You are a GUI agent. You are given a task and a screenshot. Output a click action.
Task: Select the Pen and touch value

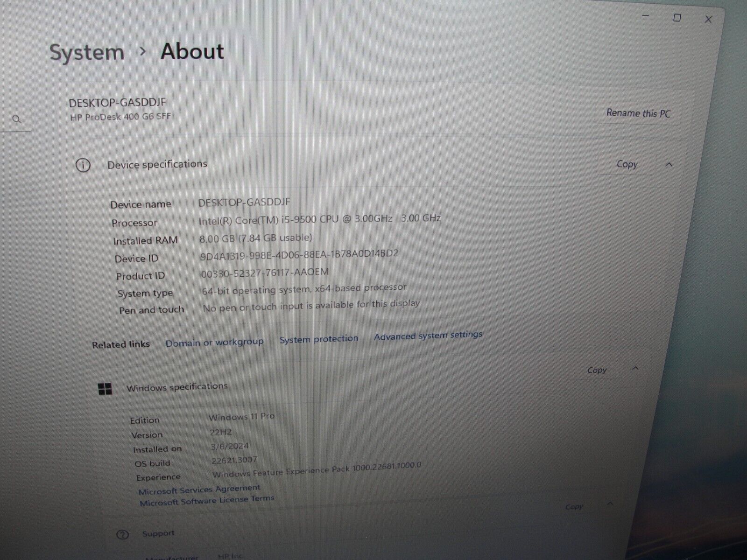tap(311, 306)
